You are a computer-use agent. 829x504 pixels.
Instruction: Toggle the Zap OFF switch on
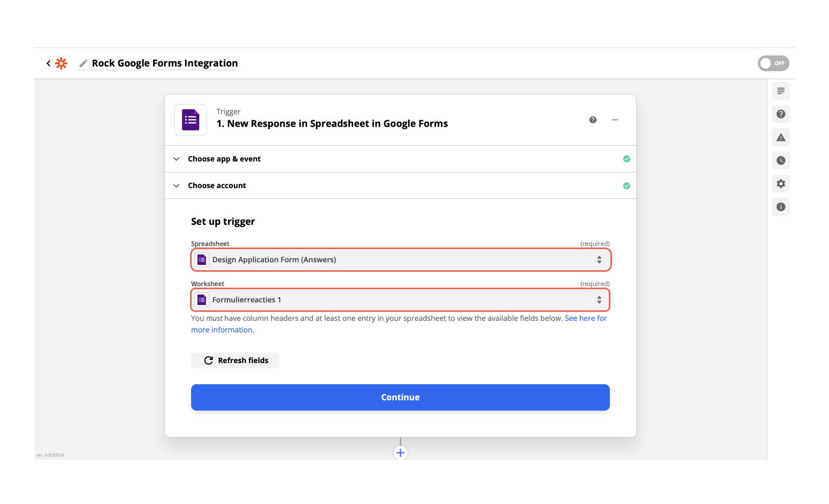[773, 63]
